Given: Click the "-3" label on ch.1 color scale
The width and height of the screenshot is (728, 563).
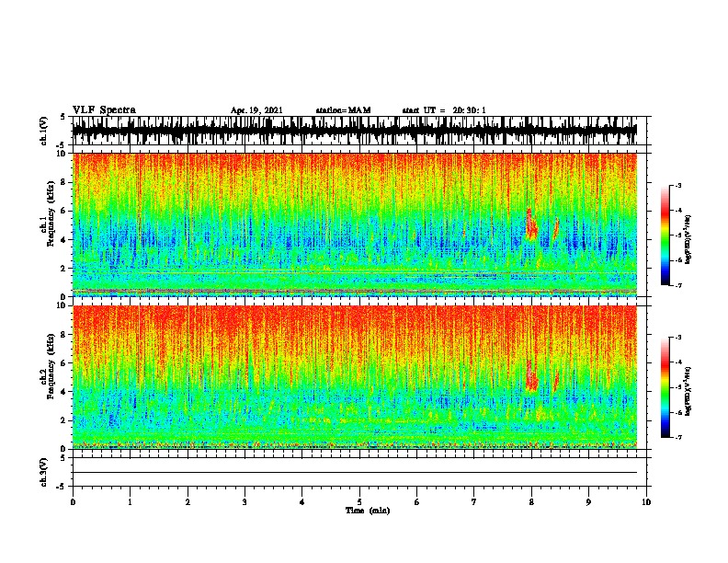Looking at the screenshot, I should click(x=678, y=186).
